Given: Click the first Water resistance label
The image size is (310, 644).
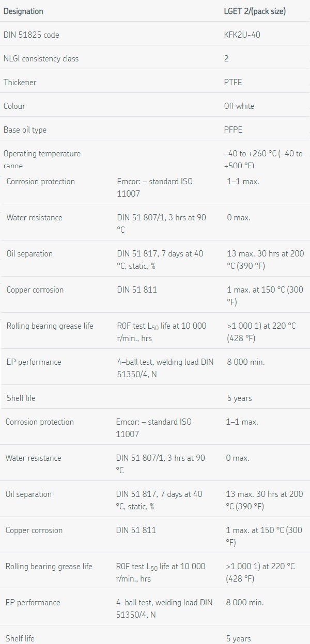Looking at the screenshot, I should pos(34,217).
